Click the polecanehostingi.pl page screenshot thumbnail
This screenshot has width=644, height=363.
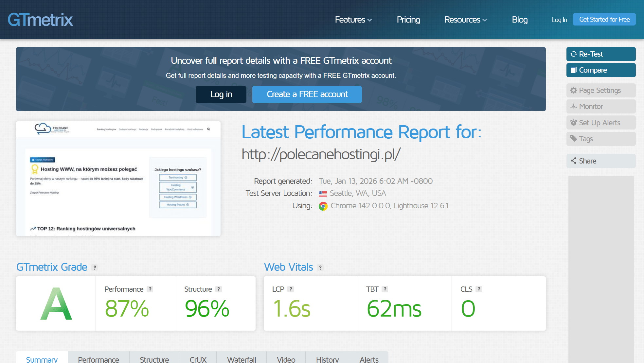(x=118, y=179)
